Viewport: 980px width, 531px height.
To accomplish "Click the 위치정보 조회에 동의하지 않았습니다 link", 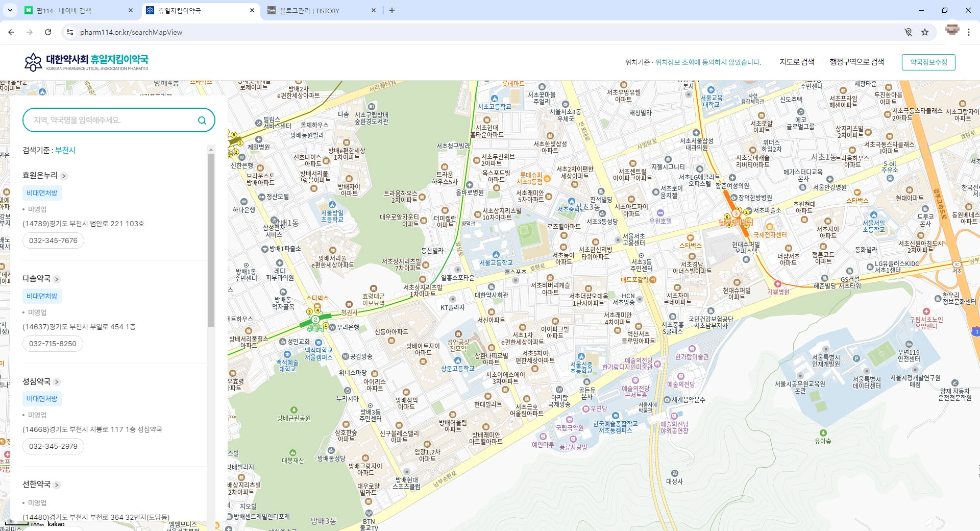I will tap(708, 62).
